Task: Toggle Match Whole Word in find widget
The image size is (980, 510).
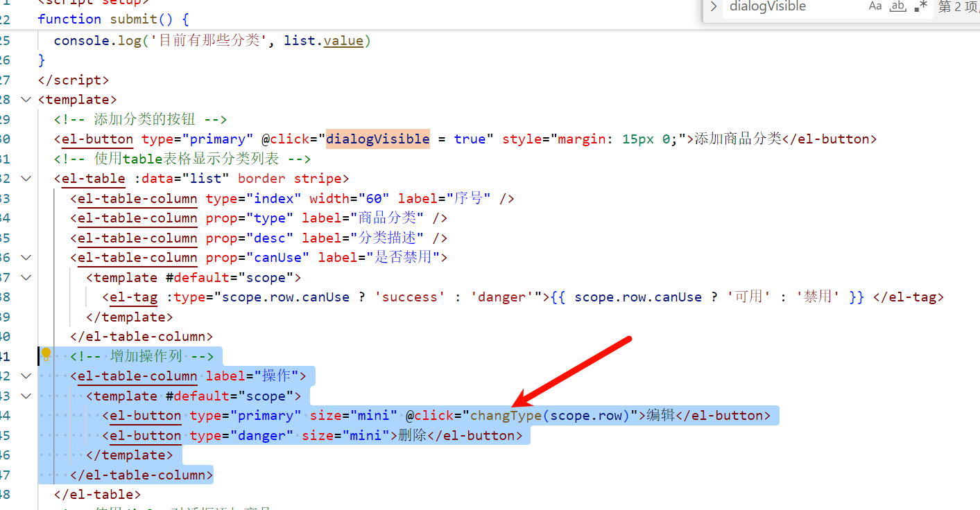Action: pyautogui.click(x=897, y=6)
